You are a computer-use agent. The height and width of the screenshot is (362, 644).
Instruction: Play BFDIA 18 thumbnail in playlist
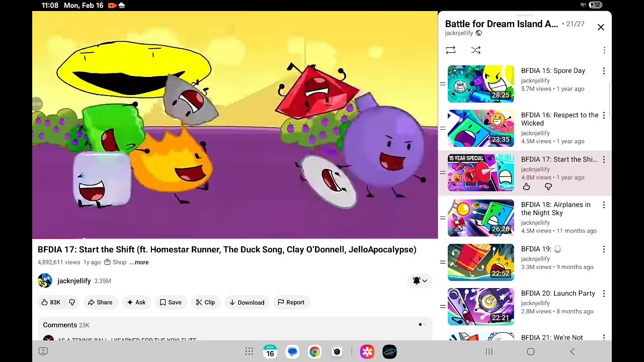coord(481,218)
